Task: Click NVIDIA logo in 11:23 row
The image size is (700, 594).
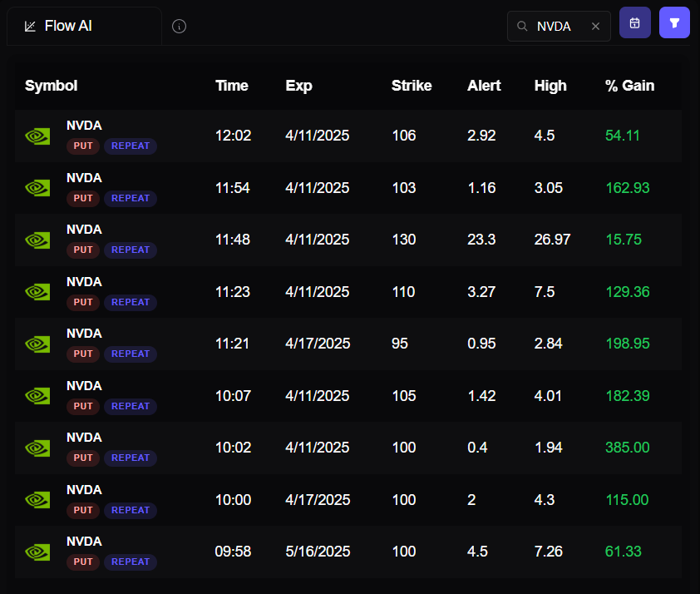Action: click(37, 292)
